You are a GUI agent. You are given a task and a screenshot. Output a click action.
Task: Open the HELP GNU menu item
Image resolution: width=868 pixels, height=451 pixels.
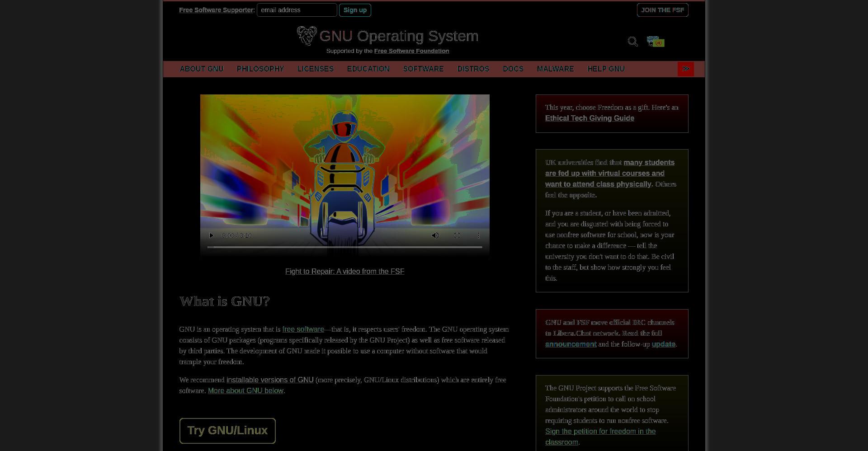point(606,69)
